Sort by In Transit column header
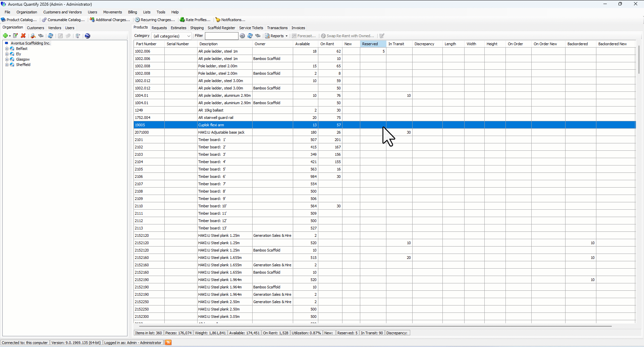The height and width of the screenshot is (347, 644). point(399,44)
